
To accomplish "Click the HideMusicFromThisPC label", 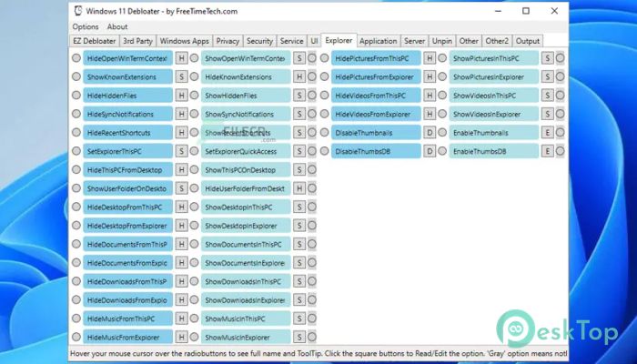I will (x=128, y=318).
